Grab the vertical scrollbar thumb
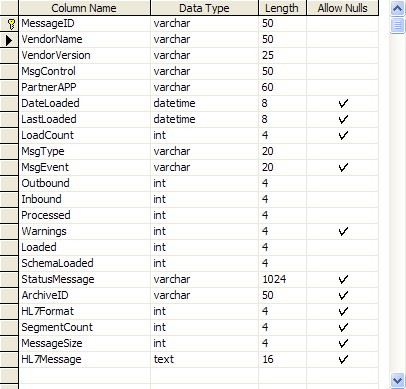 pos(397,25)
